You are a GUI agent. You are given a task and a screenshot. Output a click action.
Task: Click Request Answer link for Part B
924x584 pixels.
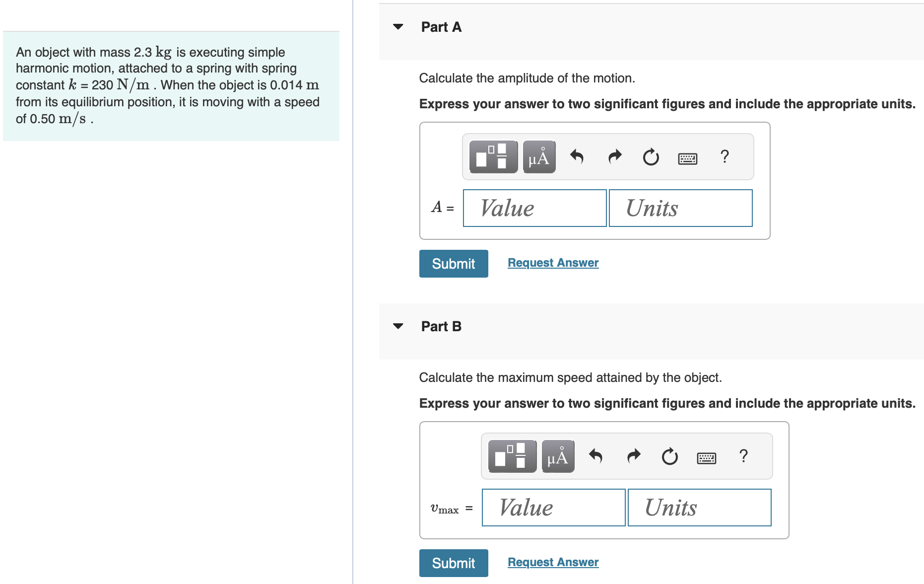[553, 562]
